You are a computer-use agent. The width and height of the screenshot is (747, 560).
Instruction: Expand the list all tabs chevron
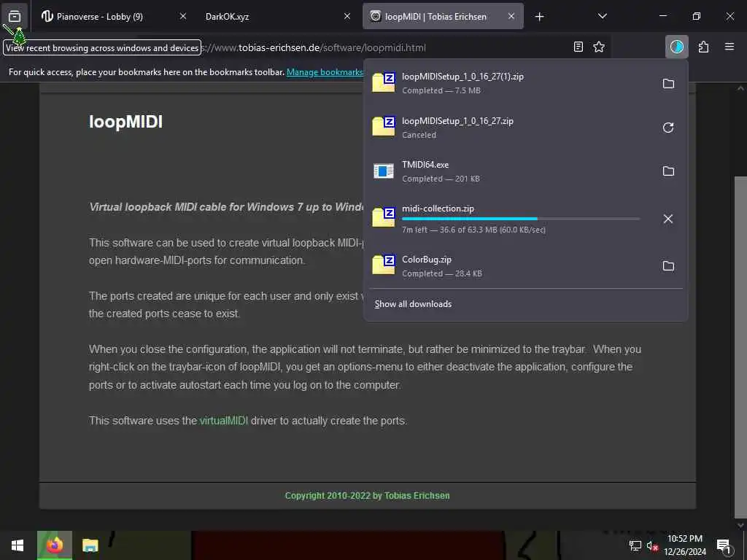pyautogui.click(x=602, y=16)
